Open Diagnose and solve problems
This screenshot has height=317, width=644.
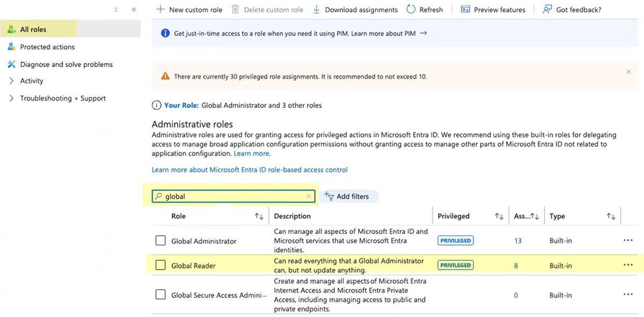(66, 64)
